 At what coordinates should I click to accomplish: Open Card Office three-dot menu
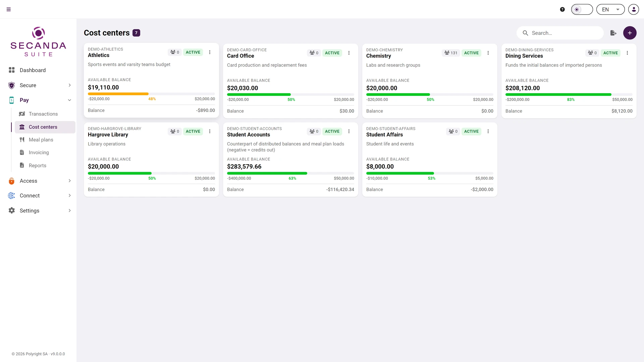(x=349, y=53)
